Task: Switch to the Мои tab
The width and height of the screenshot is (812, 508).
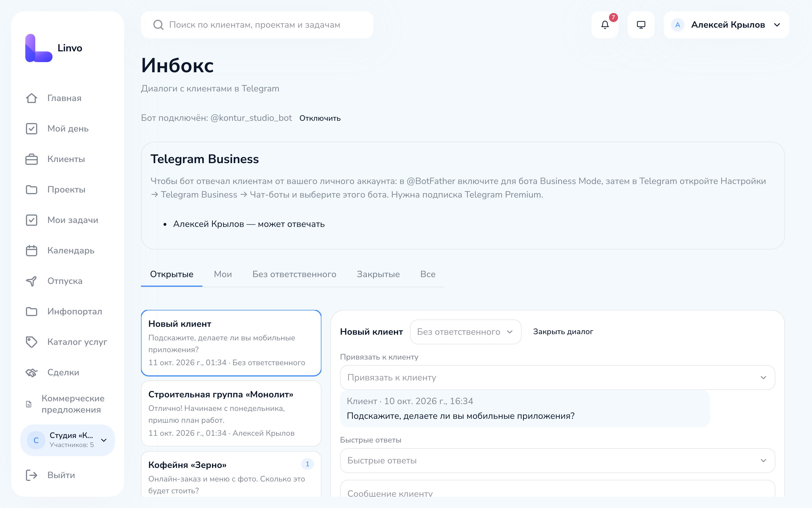Action: [223, 274]
